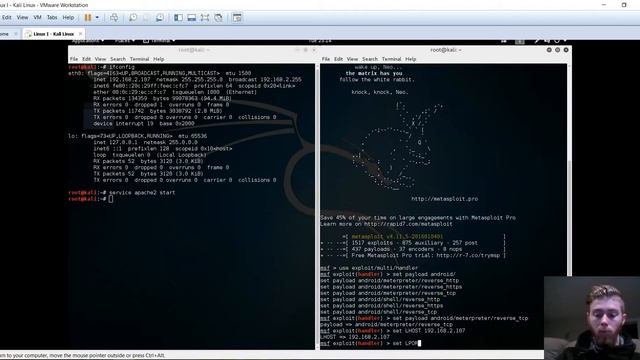Revert the virtual machine to its snapshot
Screen dimensions: 640x360
(146, 18)
